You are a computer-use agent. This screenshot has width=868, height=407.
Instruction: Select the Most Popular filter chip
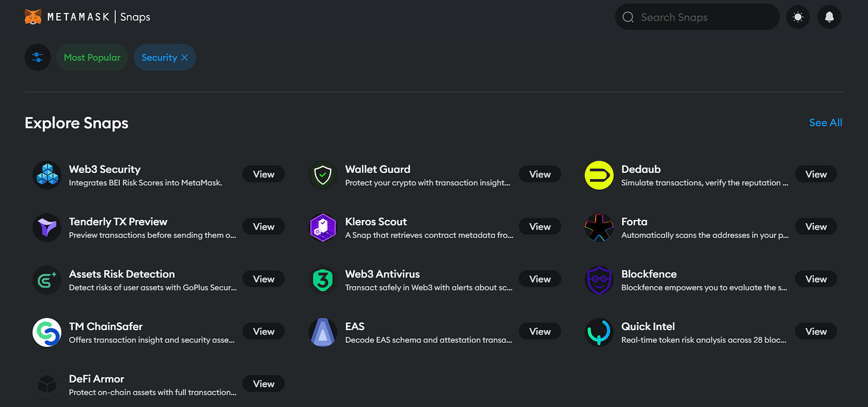pyautogui.click(x=92, y=57)
